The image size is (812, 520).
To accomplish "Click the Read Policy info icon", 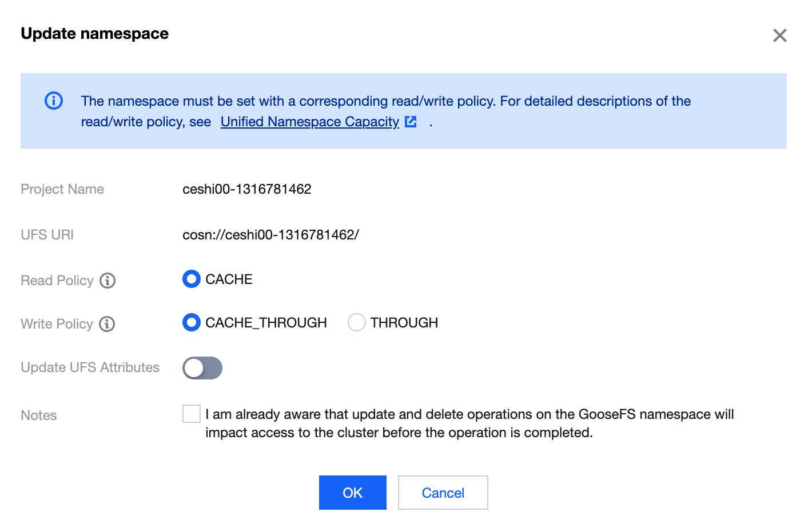I will tap(108, 281).
